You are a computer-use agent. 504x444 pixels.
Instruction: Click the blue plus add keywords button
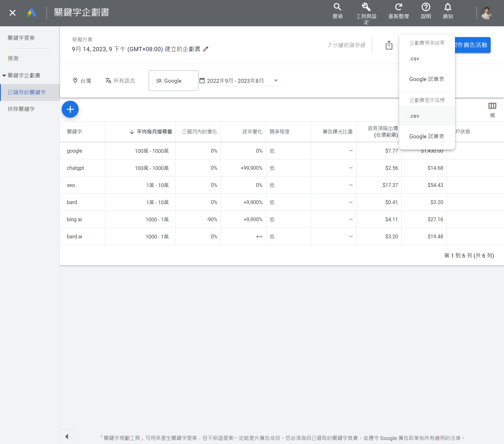point(70,109)
